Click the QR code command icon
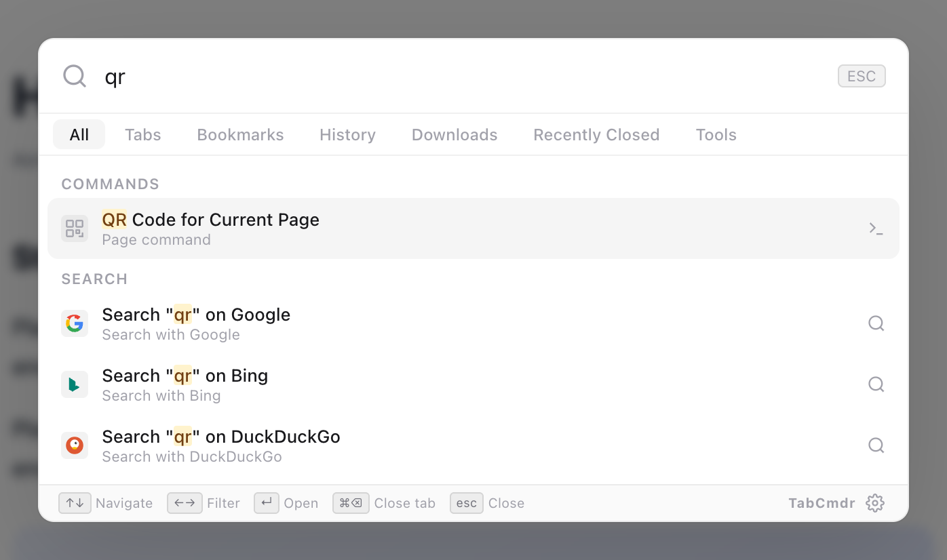This screenshot has height=560, width=947. coord(75,228)
